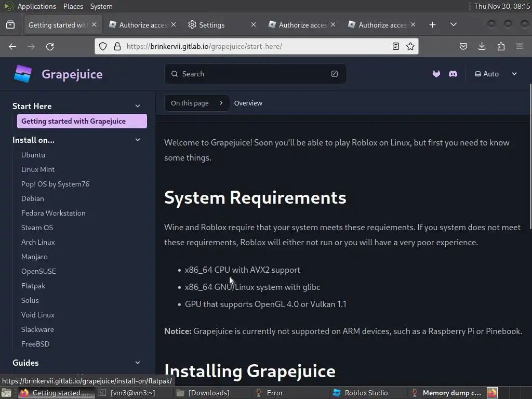The height and width of the screenshot is (399, 532).
Task: Click the magnifier icon in search box
Action: [175, 74]
